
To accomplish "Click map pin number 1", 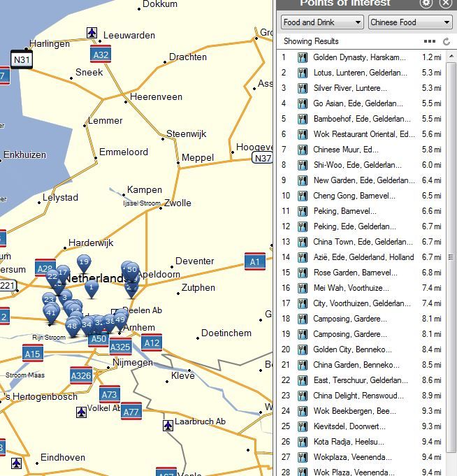I will [91, 287].
